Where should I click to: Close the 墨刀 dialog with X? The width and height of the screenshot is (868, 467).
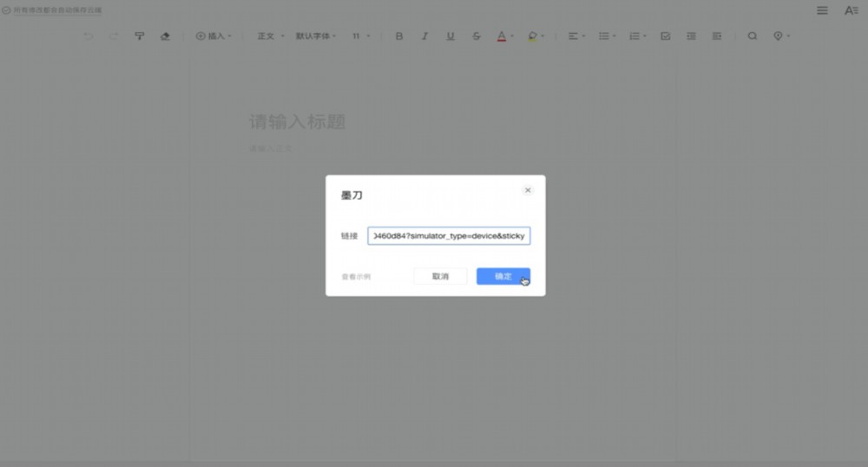(528, 190)
